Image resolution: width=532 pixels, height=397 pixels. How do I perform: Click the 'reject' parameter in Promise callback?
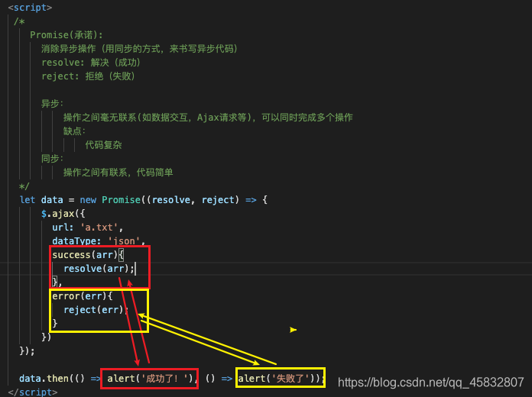tap(218, 200)
